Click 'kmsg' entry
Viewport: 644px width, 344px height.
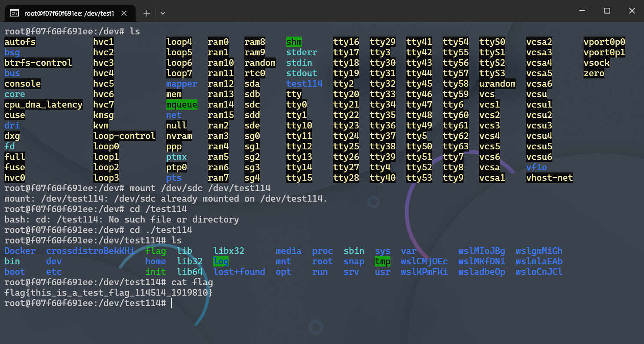point(104,115)
